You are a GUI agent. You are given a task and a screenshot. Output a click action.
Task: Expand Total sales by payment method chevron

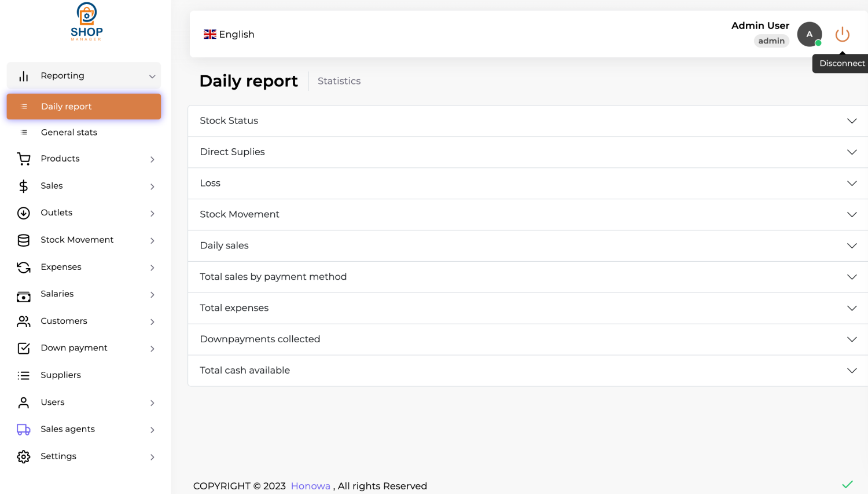point(852,277)
